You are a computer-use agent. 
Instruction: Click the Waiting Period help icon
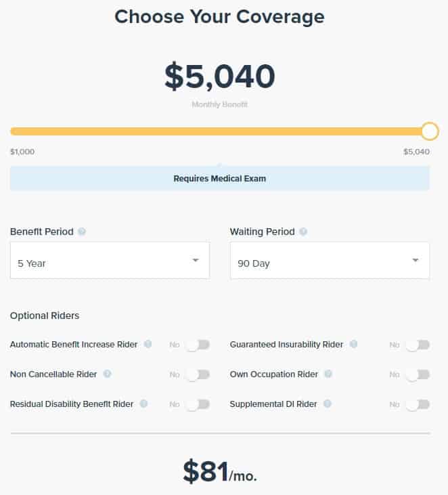coord(303,232)
